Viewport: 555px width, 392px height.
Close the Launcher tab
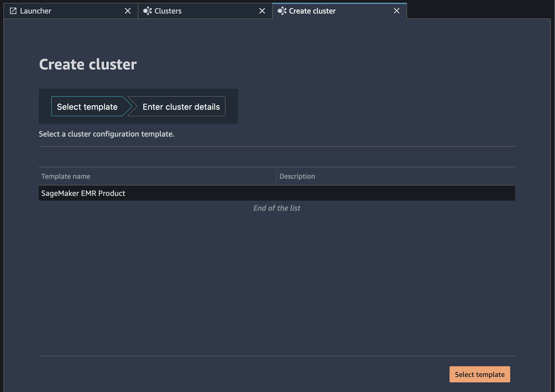(128, 11)
